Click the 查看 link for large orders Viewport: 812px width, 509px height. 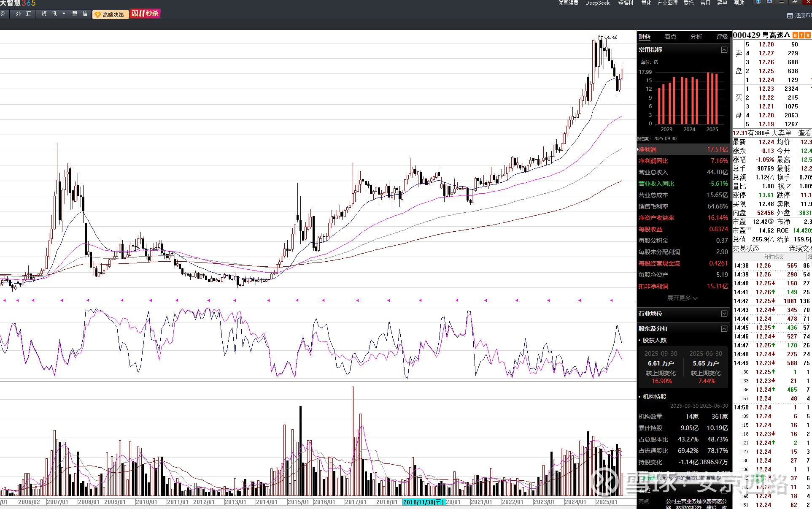804,133
